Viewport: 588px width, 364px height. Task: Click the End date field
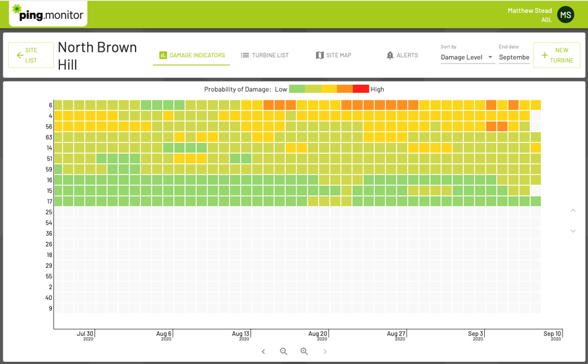[514, 57]
